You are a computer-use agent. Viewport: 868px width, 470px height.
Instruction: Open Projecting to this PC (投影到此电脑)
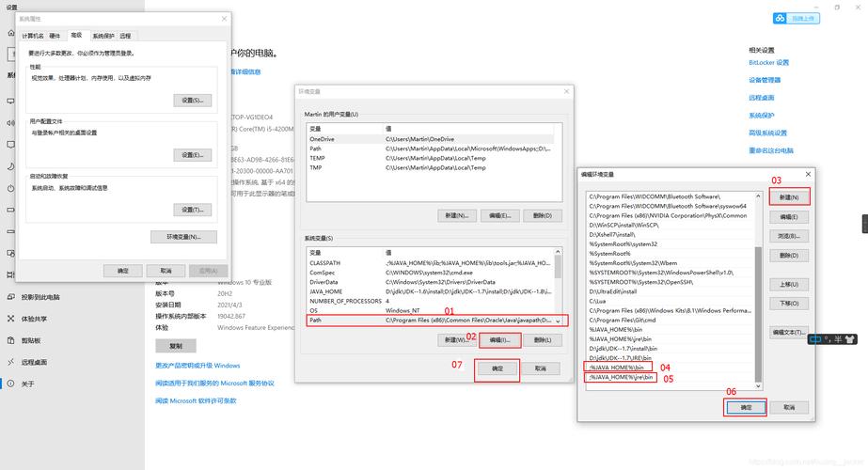(x=39, y=297)
